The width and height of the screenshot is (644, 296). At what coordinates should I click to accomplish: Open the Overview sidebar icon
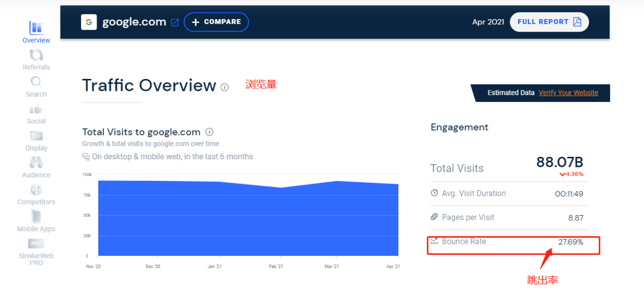click(36, 28)
